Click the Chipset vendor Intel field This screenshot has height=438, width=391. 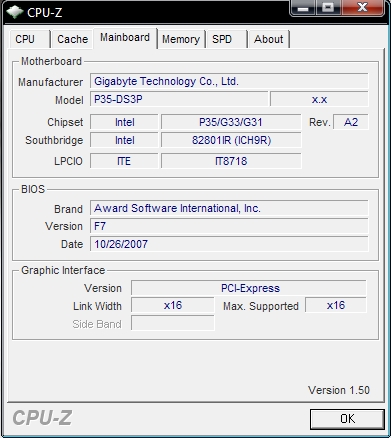pyautogui.click(x=124, y=122)
